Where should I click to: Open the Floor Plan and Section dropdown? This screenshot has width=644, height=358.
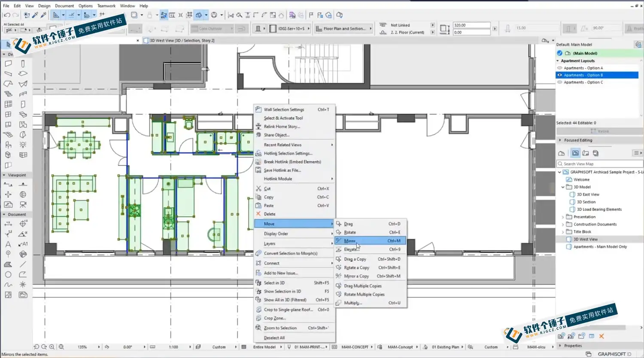(343, 29)
